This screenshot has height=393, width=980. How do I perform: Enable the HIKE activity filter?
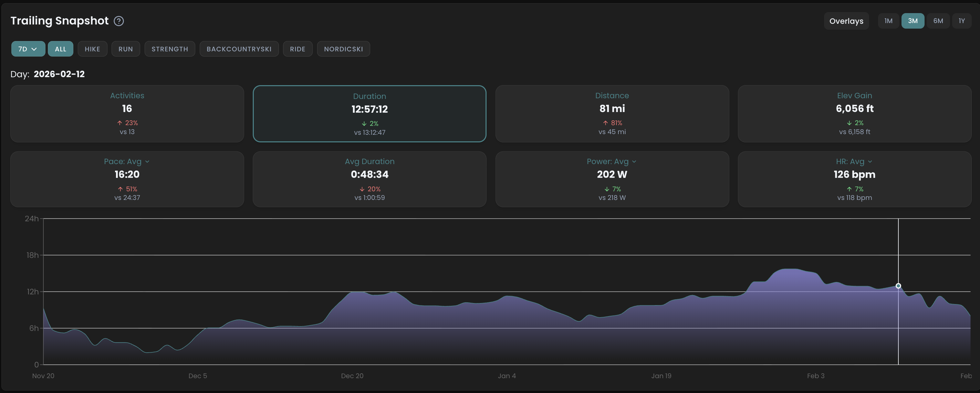click(x=92, y=49)
